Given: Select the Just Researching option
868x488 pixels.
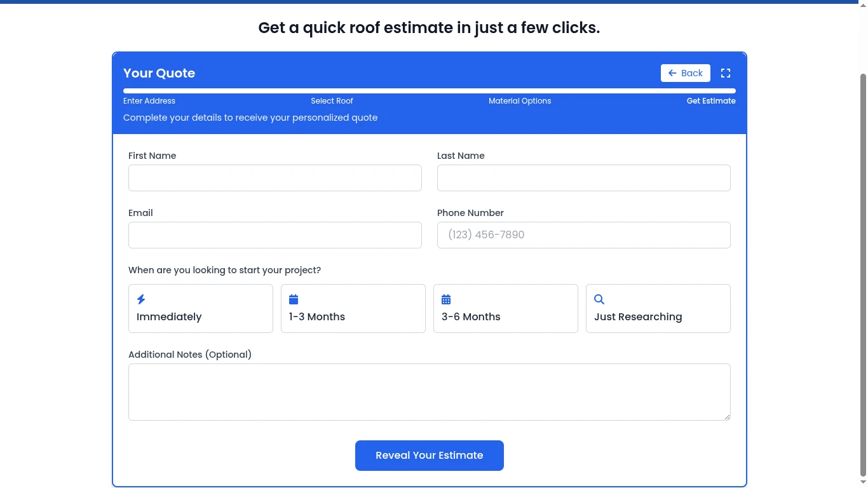Looking at the screenshot, I should (x=658, y=309).
